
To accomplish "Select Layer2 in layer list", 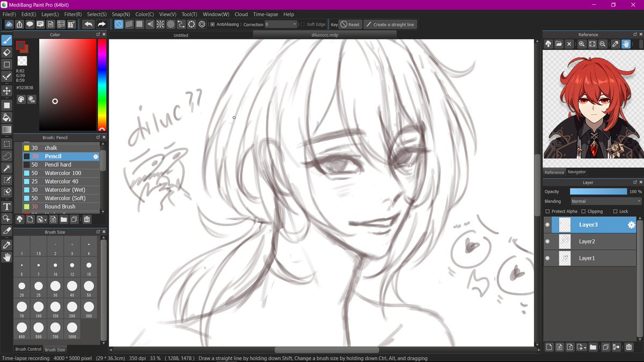I will tap(590, 241).
